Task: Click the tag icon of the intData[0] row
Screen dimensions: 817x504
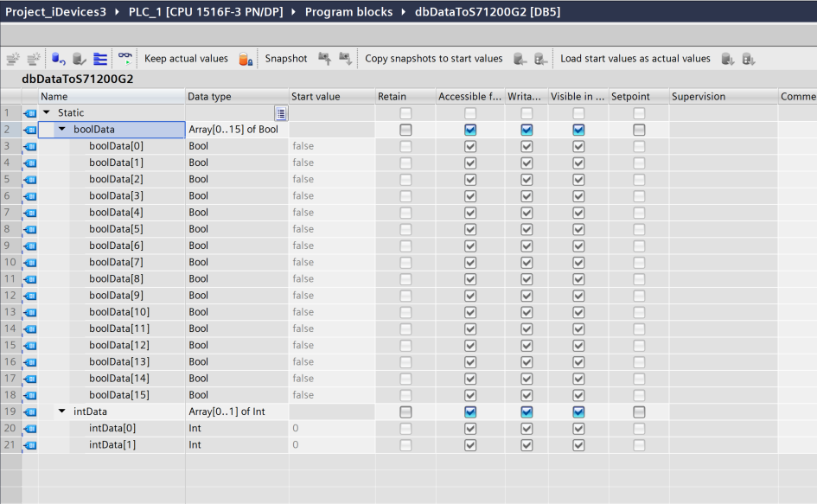Action: [30, 429]
